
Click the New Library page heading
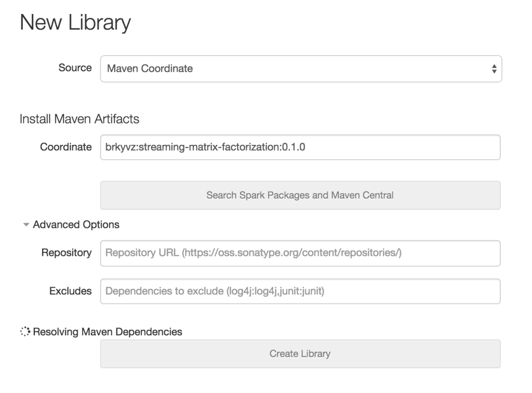coord(75,23)
